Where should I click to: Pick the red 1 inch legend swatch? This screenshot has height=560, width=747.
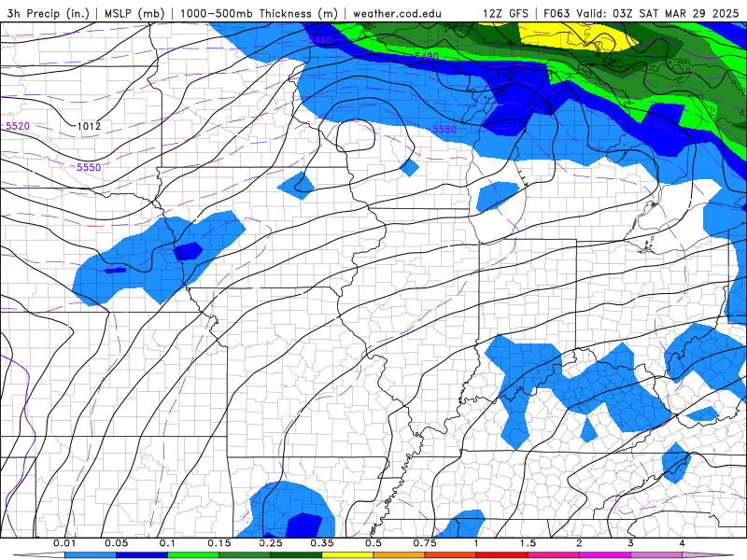(x=502, y=555)
